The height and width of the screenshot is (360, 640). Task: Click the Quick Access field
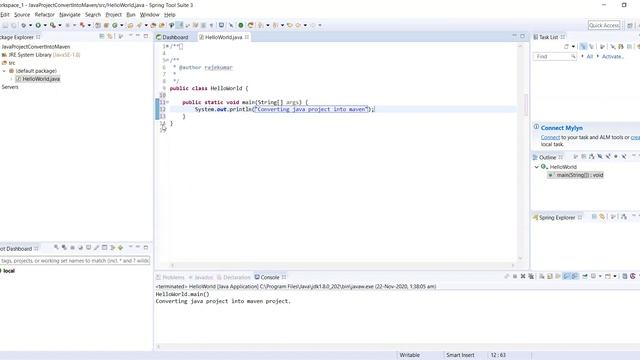(604, 25)
